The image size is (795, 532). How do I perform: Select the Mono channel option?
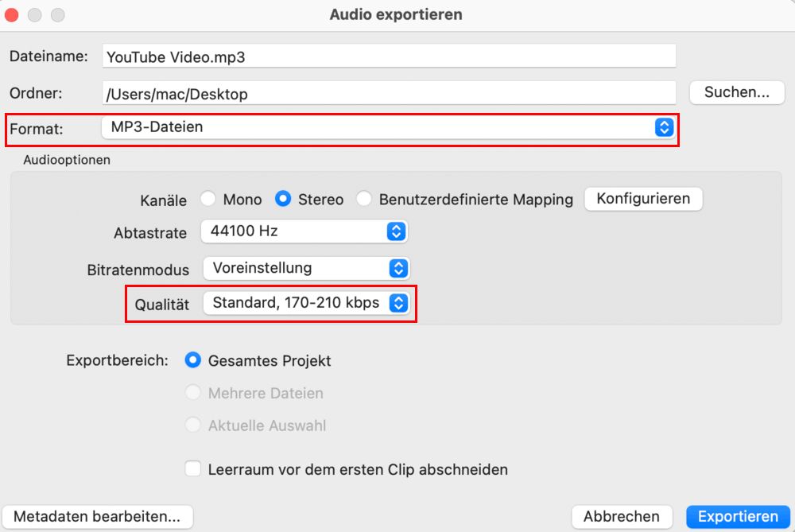coord(208,199)
